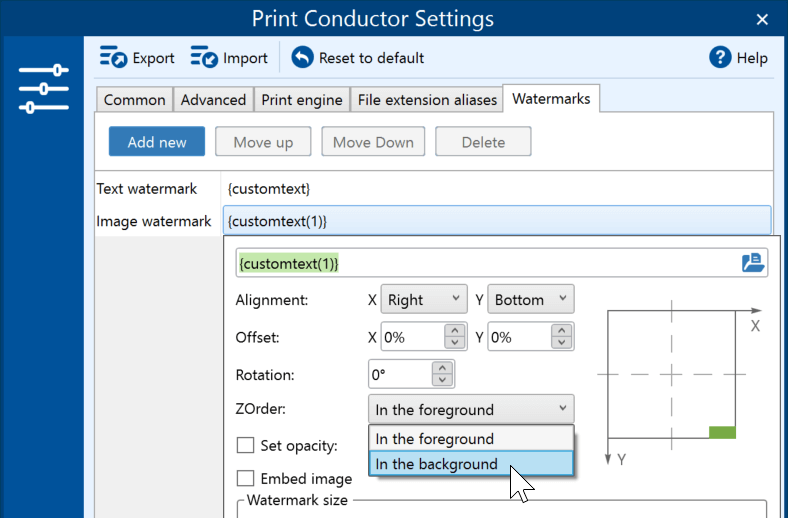Click the Add new button
788x518 pixels.
[157, 142]
